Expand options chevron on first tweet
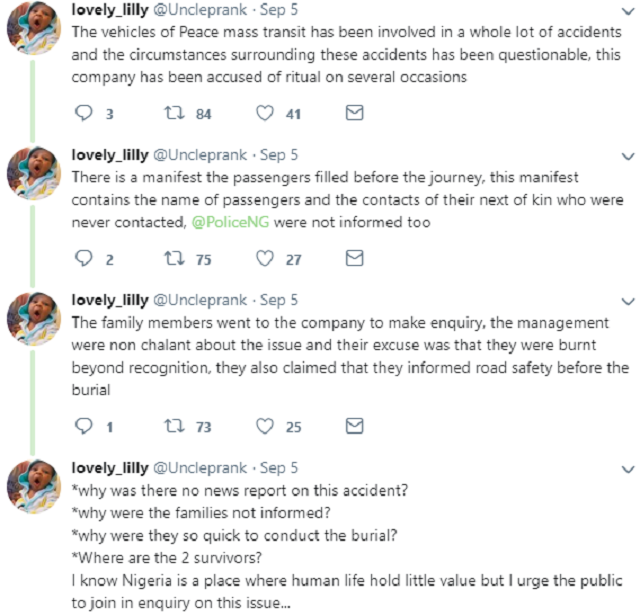This screenshot has width=640, height=616. click(x=627, y=13)
